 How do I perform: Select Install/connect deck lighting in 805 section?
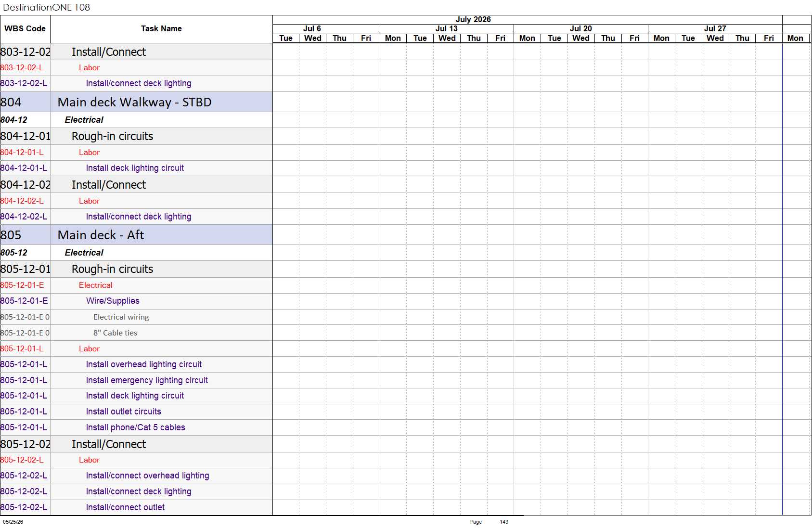[139, 491]
